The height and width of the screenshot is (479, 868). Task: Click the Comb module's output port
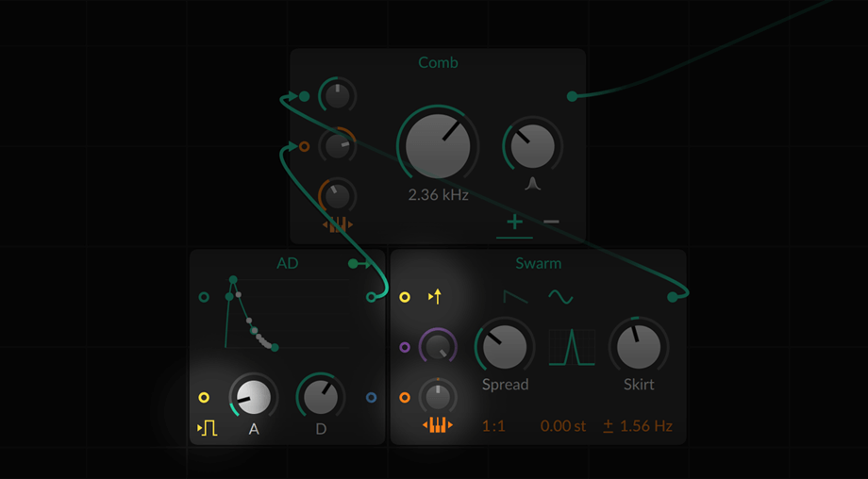coord(573,97)
